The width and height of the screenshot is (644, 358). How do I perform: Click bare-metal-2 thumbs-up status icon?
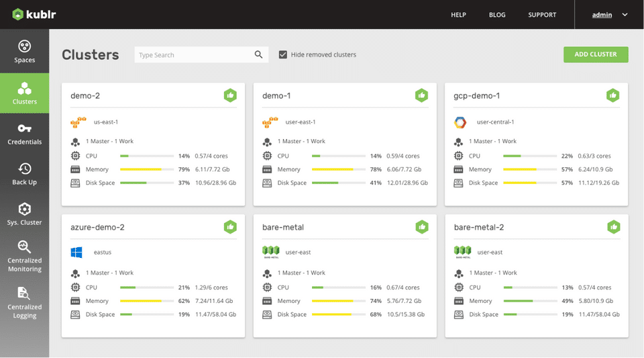(614, 227)
